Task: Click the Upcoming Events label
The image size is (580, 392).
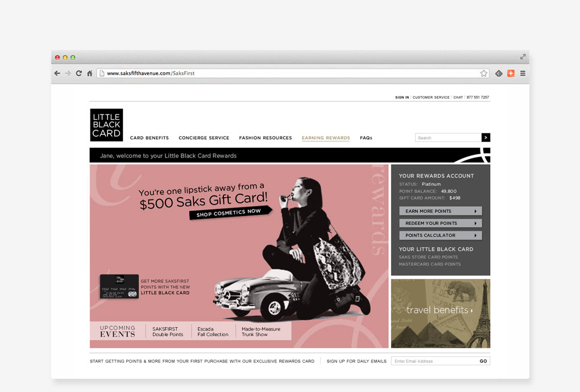Action: tap(118, 331)
